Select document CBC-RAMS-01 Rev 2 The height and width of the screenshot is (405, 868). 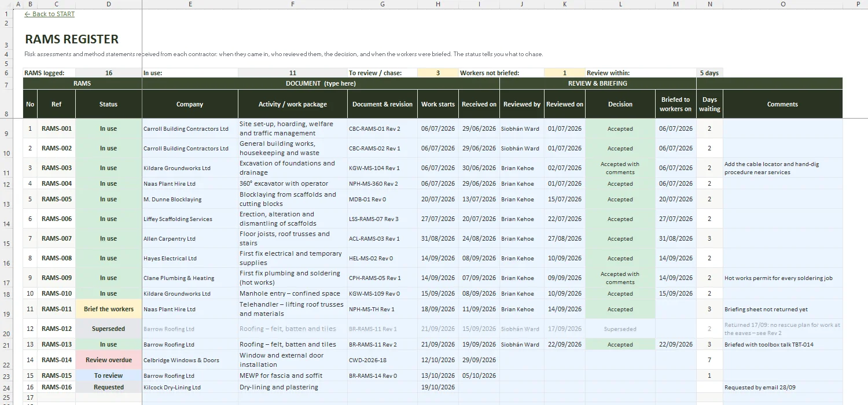coord(382,128)
